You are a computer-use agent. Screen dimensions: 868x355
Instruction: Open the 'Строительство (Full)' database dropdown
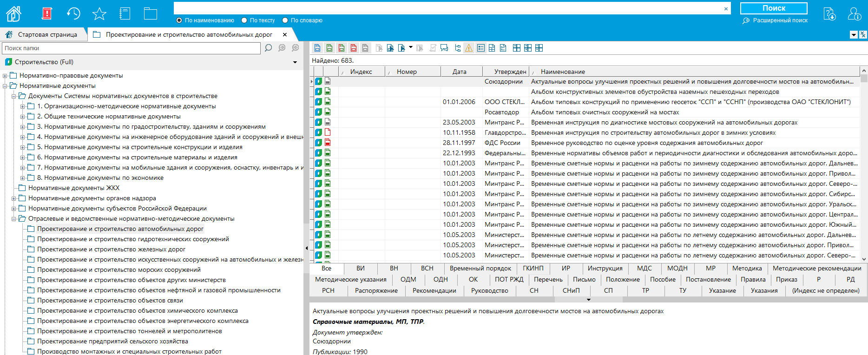click(295, 62)
